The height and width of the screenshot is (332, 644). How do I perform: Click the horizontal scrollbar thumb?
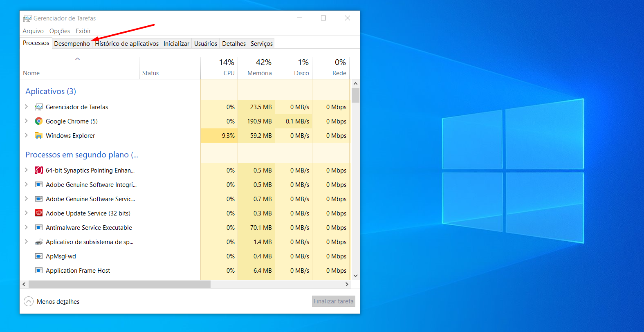[x=119, y=284]
